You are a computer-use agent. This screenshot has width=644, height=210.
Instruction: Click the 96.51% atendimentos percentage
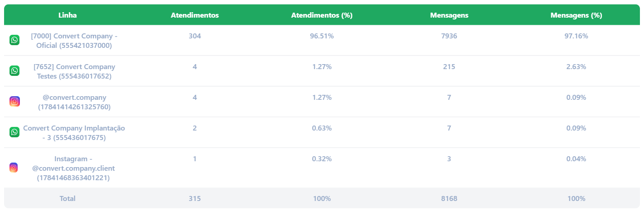322,36
